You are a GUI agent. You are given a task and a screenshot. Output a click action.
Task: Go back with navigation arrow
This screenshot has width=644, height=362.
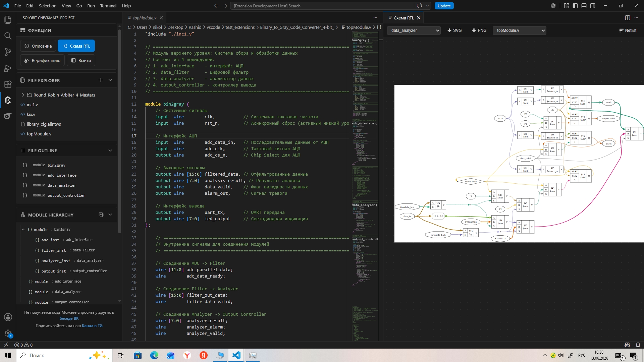pyautogui.click(x=216, y=6)
